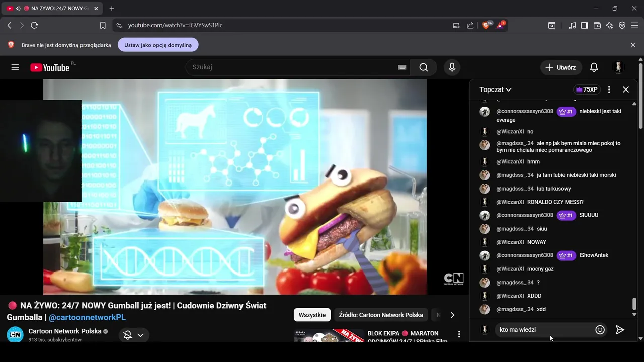The height and width of the screenshot is (362, 644).
Task: Click the chat scroll down arrow
Action: [x=634, y=314]
